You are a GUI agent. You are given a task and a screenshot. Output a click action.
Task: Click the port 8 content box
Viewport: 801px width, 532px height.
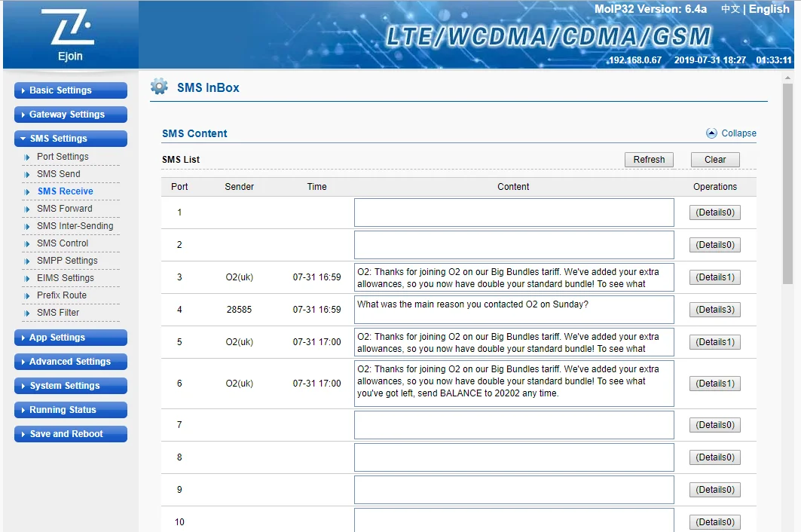[x=514, y=457]
